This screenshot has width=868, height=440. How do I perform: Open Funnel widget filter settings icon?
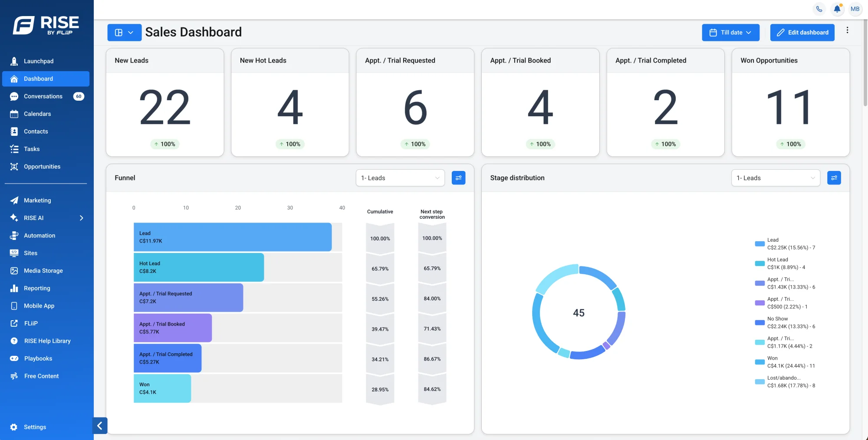(458, 178)
